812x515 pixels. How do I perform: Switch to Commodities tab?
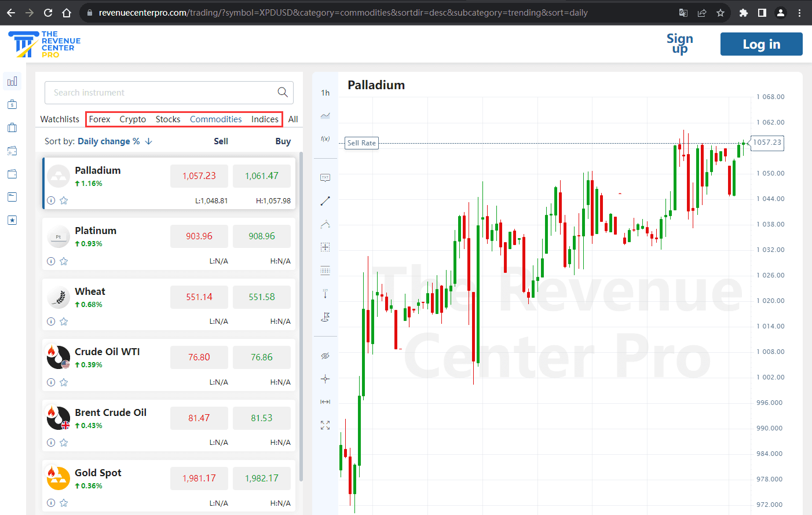pyautogui.click(x=216, y=119)
